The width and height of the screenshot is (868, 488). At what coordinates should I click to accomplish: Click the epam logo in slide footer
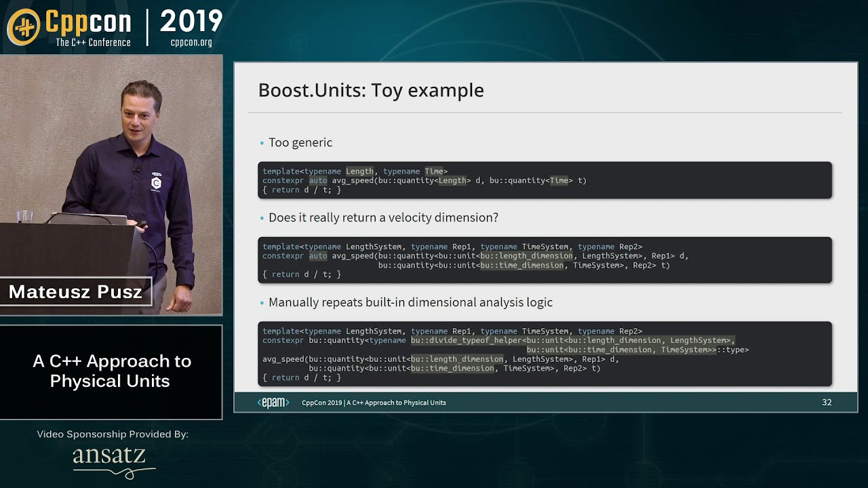273,403
